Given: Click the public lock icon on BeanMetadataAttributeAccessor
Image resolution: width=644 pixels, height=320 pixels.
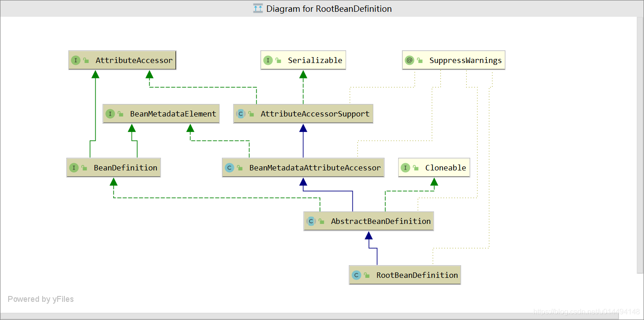Looking at the screenshot, I should 240,168.
